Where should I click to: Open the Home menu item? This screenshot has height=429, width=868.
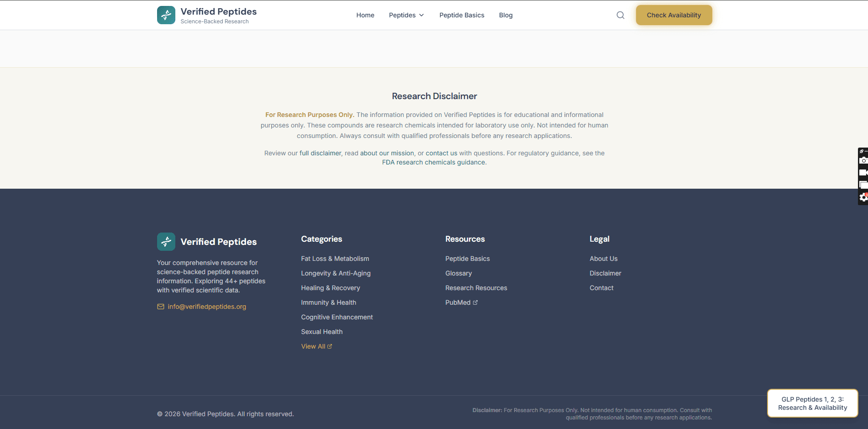pos(365,15)
